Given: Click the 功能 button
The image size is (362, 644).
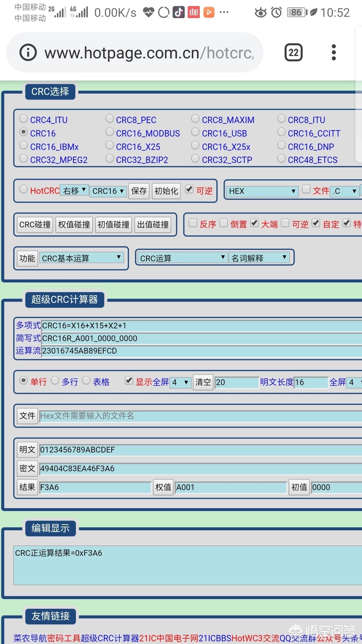Looking at the screenshot, I should coord(27,258).
